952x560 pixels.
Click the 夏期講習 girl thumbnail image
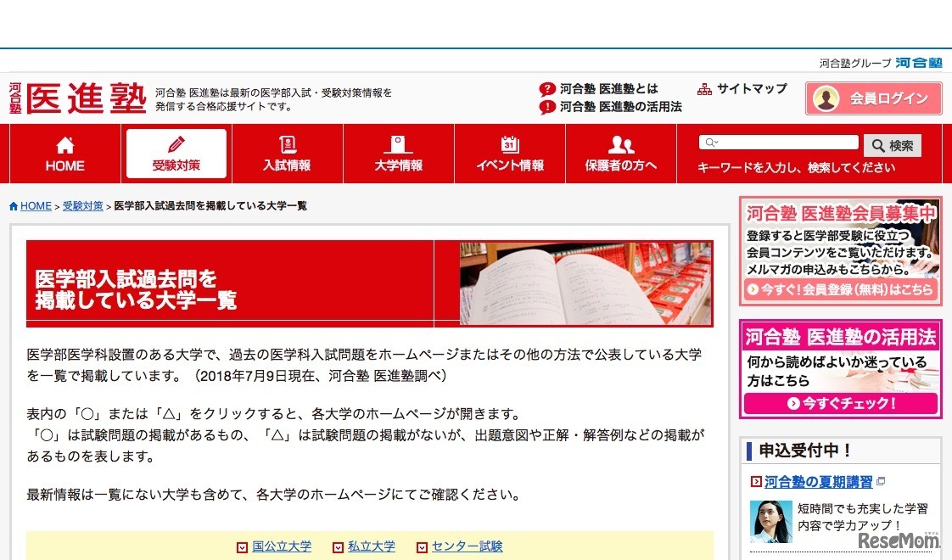pyautogui.click(x=770, y=521)
